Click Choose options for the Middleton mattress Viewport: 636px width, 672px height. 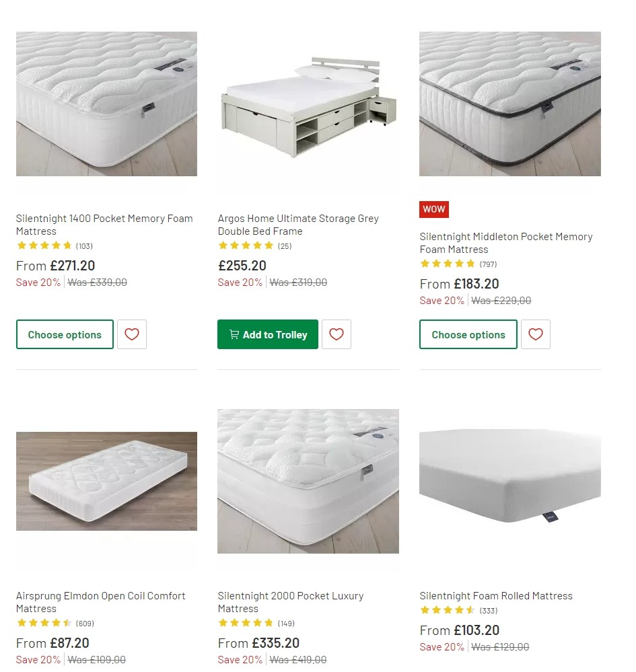[468, 334]
